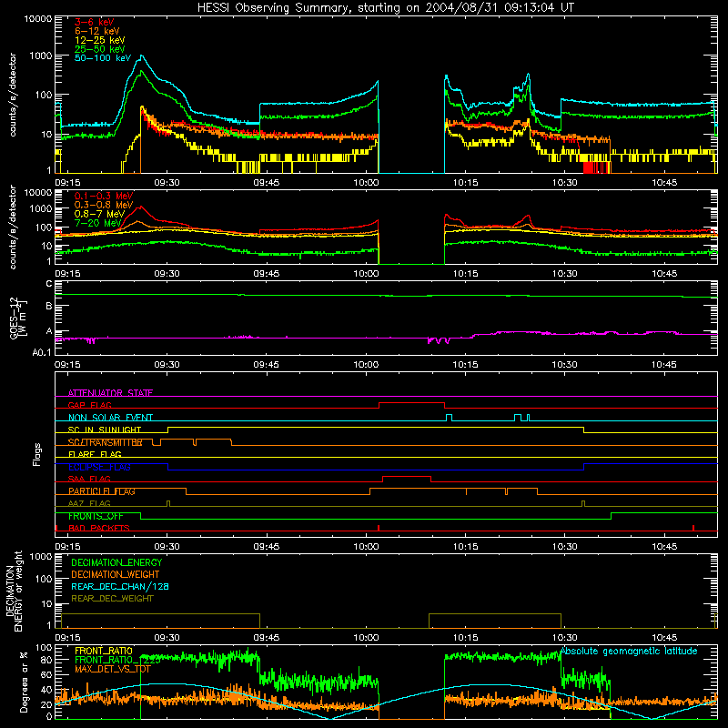Screen dimensions: 728x728
Task: Select the 6-12 keV legend entry
Action: [x=97, y=31]
